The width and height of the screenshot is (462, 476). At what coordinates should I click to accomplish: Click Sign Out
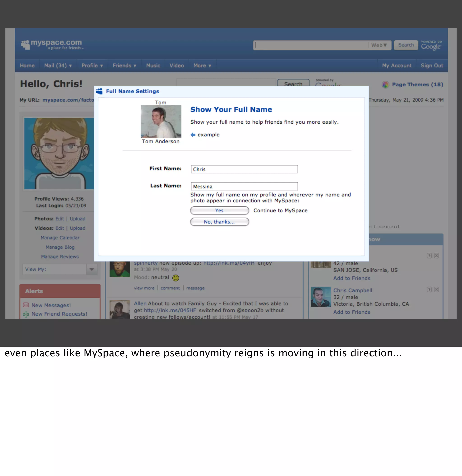click(432, 65)
